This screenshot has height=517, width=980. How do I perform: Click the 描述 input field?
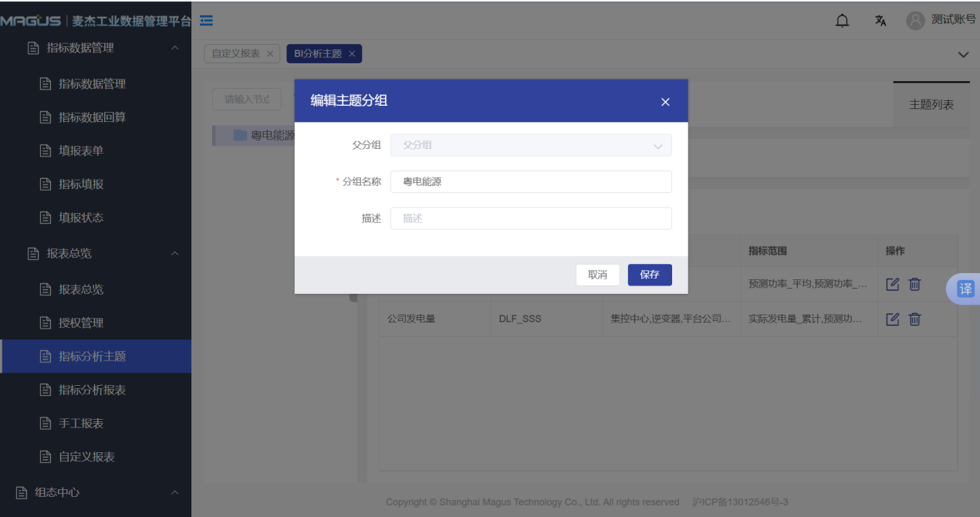pos(531,218)
